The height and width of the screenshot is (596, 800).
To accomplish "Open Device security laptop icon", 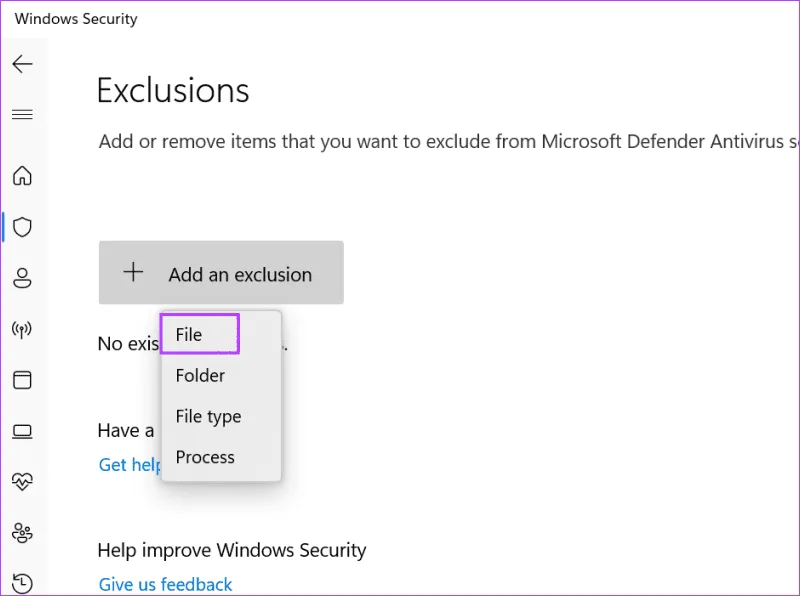I will [22, 431].
